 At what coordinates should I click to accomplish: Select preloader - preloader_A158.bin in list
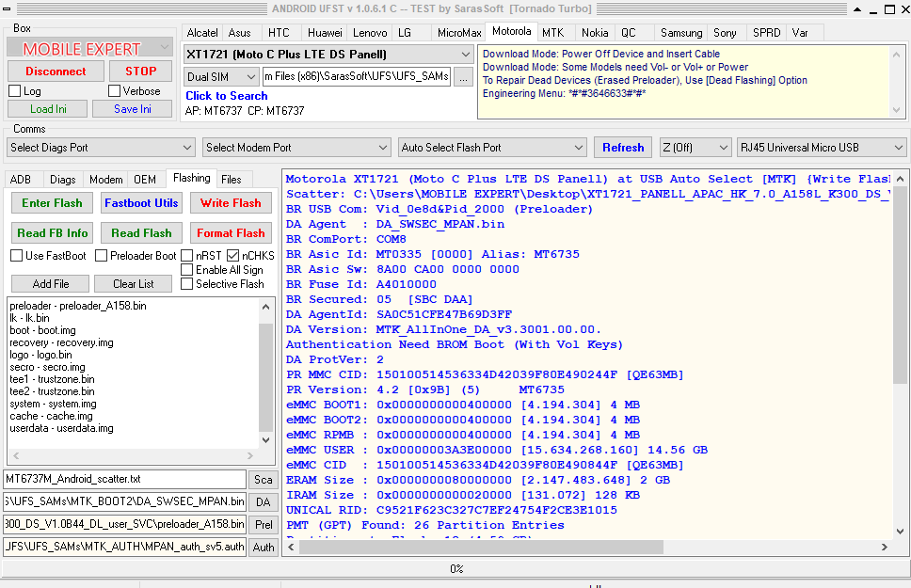click(78, 306)
